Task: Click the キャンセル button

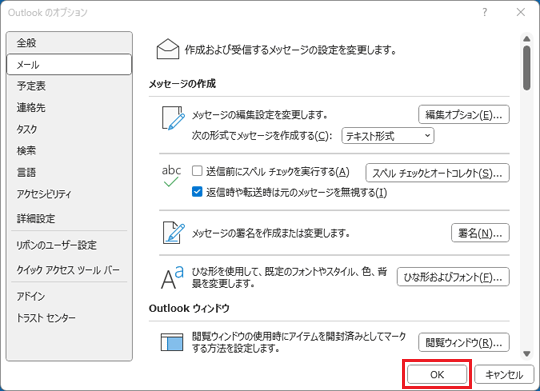Action: pos(505,374)
